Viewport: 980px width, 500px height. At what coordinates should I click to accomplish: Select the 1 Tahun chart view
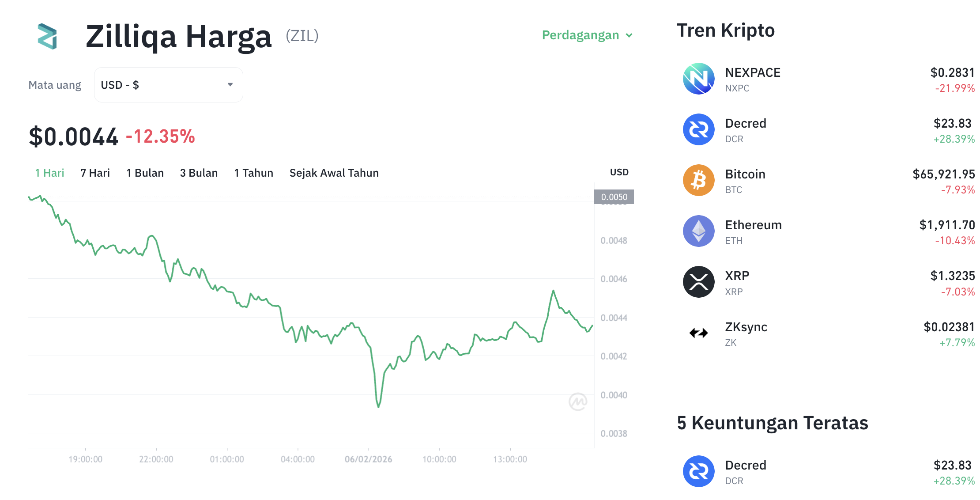[253, 173]
